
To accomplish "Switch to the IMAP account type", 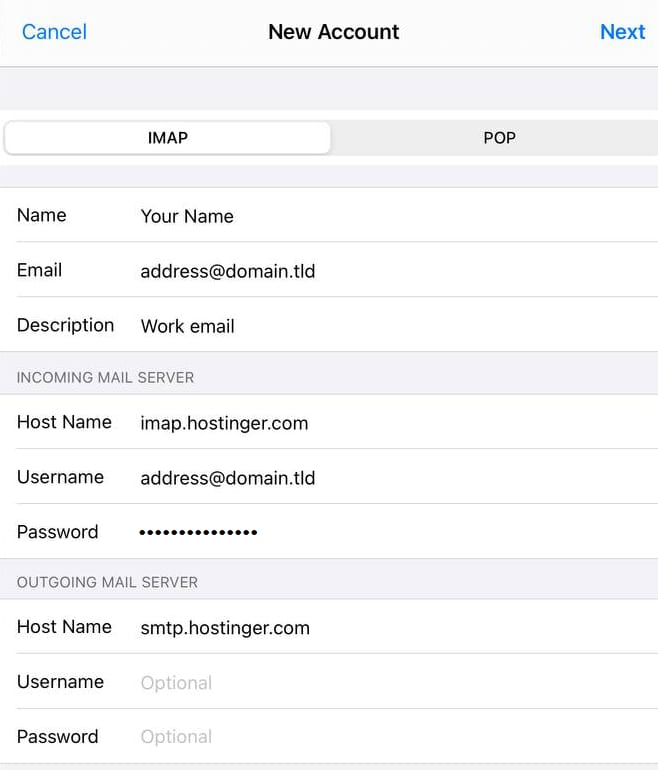I will pyautogui.click(x=168, y=138).
